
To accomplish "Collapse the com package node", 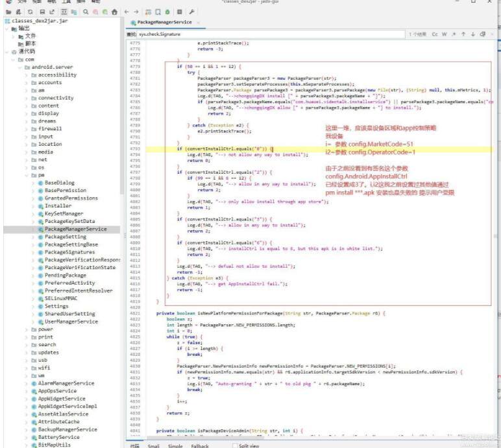I will pyautogui.click(x=13, y=60).
